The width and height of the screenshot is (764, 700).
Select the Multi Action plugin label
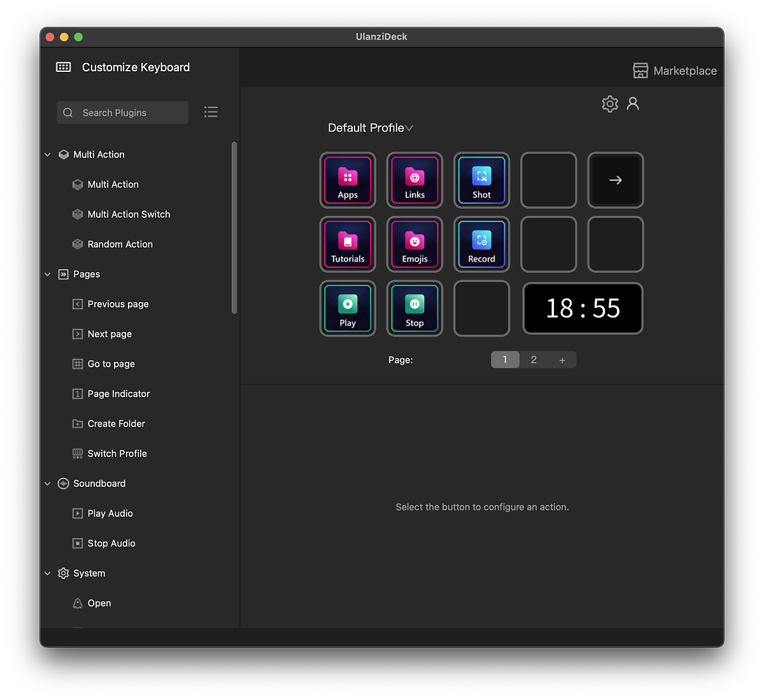pyautogui.click(x=113, y=185)
